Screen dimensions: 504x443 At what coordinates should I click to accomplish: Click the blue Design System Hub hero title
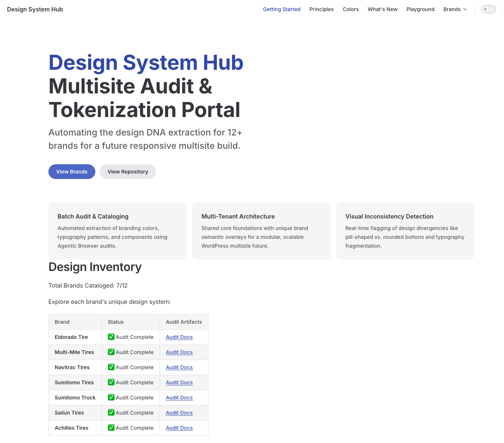(146, 63)
